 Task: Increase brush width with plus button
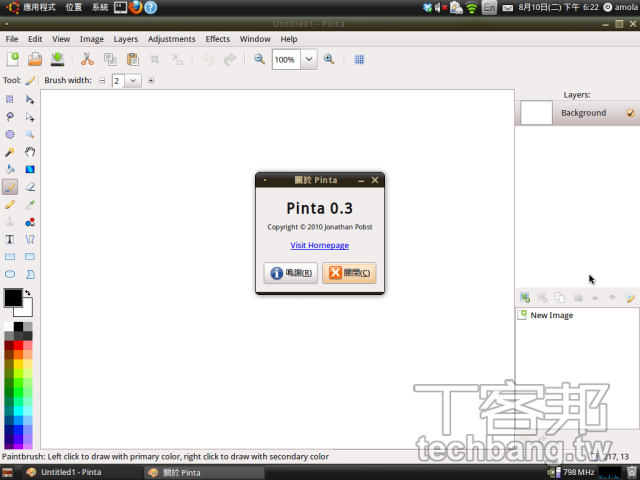tap(151, 80)
